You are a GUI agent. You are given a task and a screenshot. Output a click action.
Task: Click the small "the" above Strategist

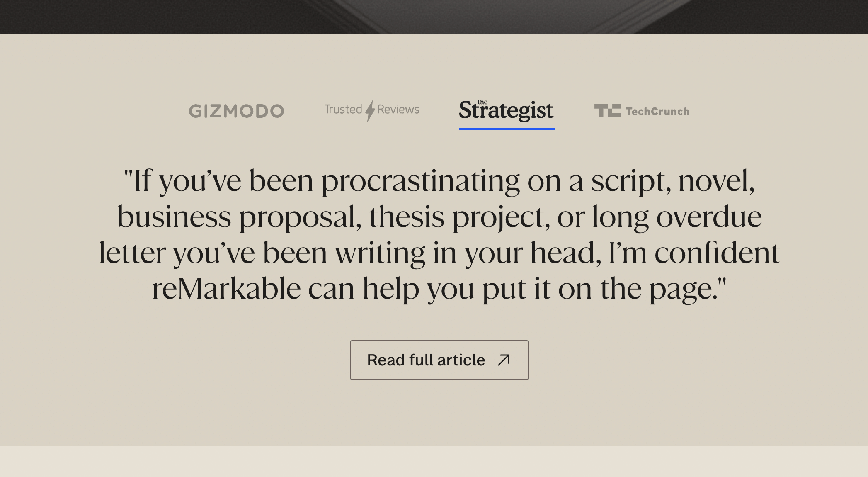[482, 102]
